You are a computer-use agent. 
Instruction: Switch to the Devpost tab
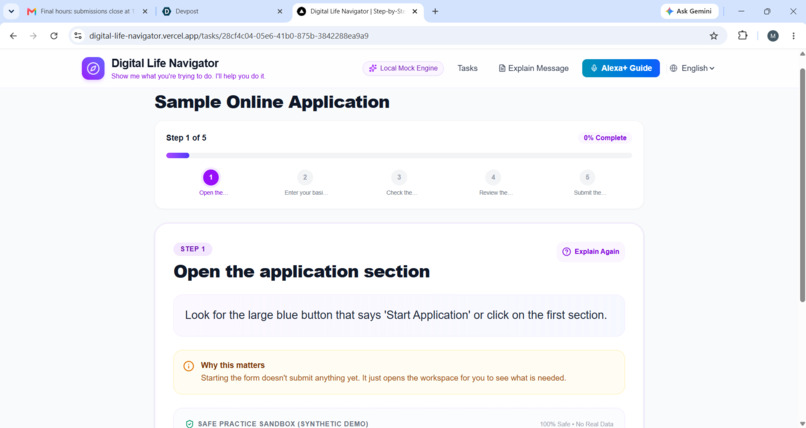222,11
